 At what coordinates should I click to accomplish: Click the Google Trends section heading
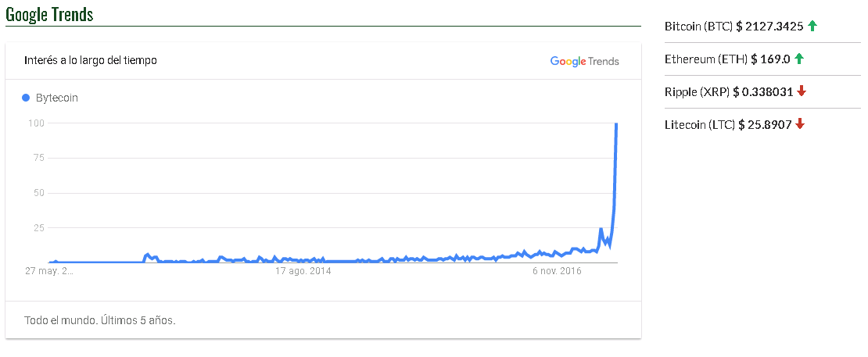(x=49, y=14)
